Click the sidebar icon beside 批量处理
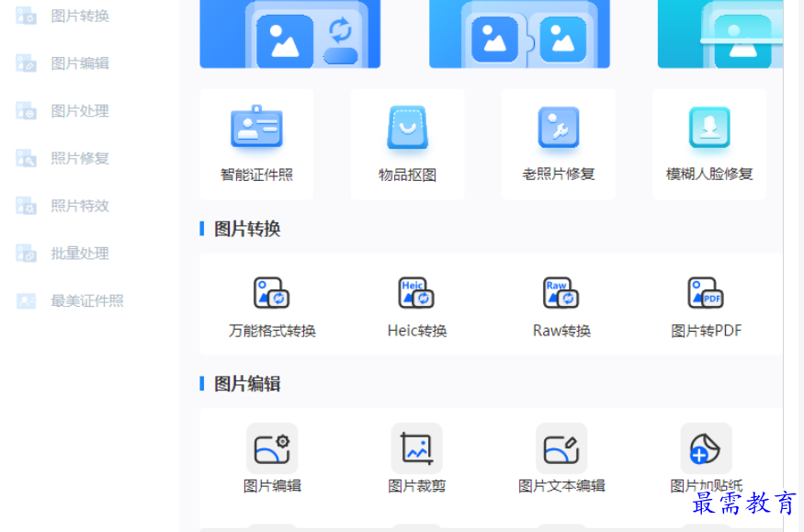 [x=26, y=254]
